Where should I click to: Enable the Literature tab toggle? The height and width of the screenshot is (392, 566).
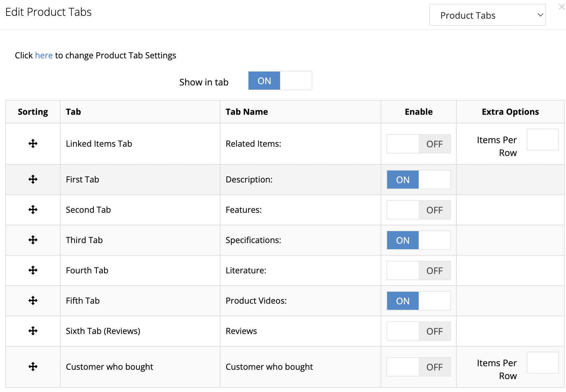point(418,270)
